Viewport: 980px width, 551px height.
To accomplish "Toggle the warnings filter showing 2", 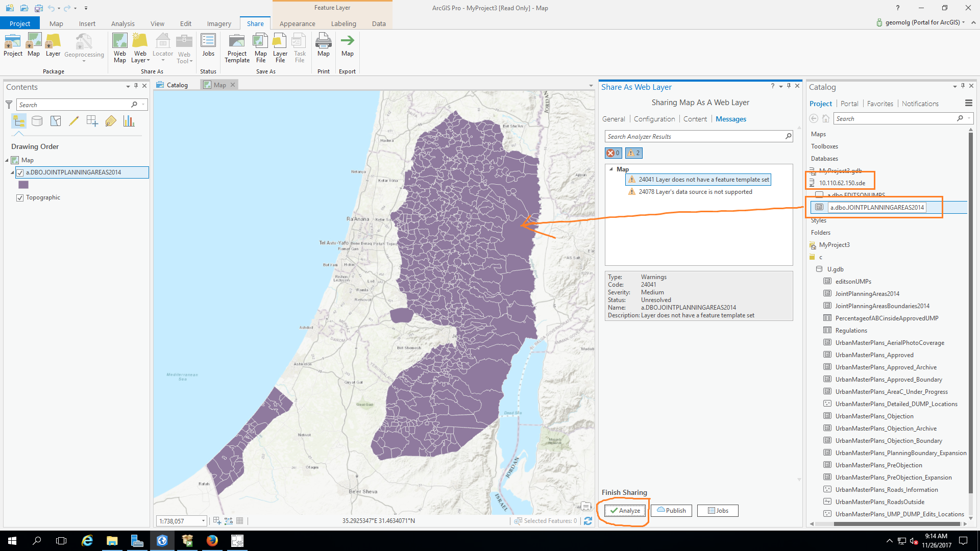I will 633,153.
